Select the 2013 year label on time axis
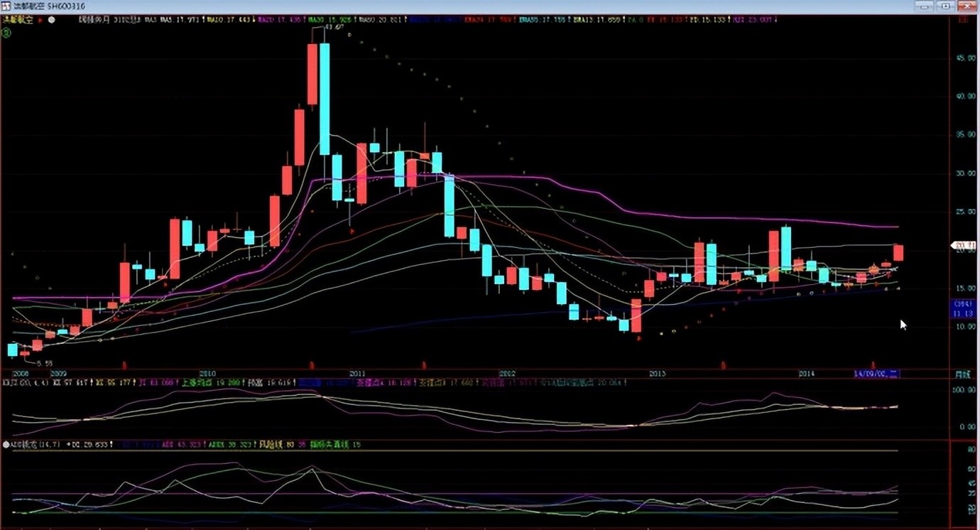980x530 pixels. [657, 373]
